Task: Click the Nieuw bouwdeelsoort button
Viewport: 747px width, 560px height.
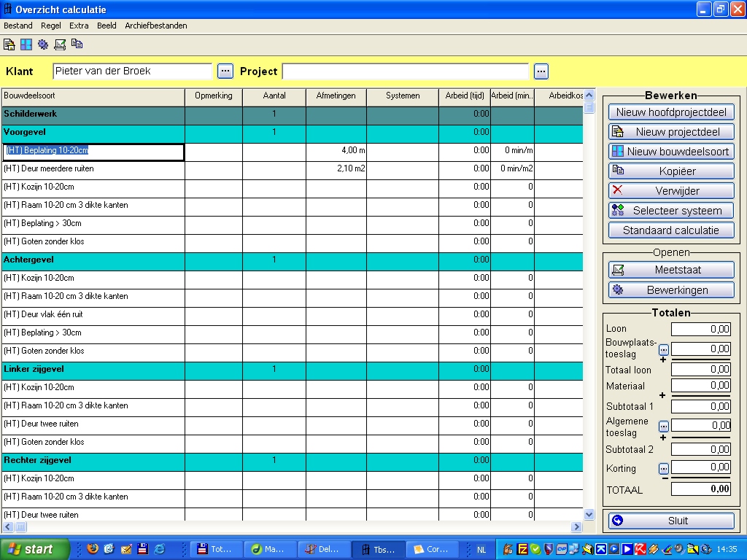Action: click(x=671, y=152)
